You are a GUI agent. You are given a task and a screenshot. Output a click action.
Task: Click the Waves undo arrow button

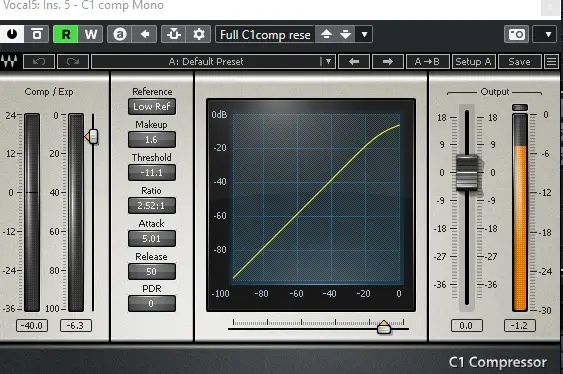pos(39,62)
